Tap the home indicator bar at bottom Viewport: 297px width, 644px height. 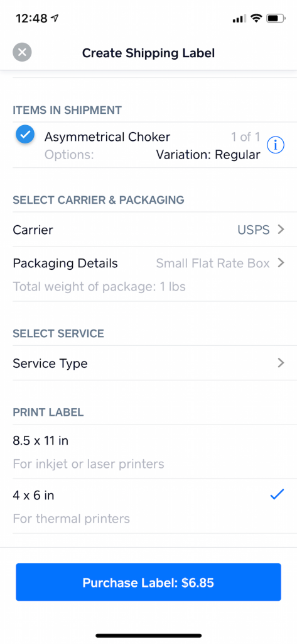(148, 635)
